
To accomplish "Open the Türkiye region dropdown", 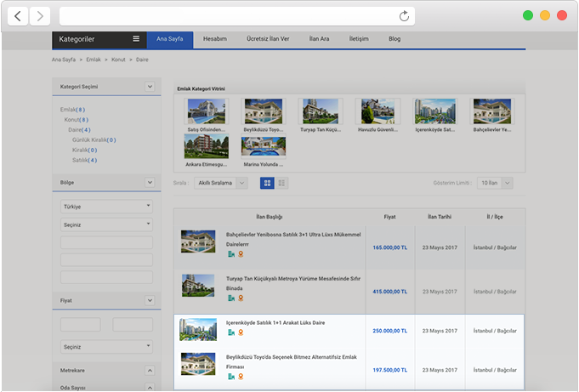I will coord(106,207).
